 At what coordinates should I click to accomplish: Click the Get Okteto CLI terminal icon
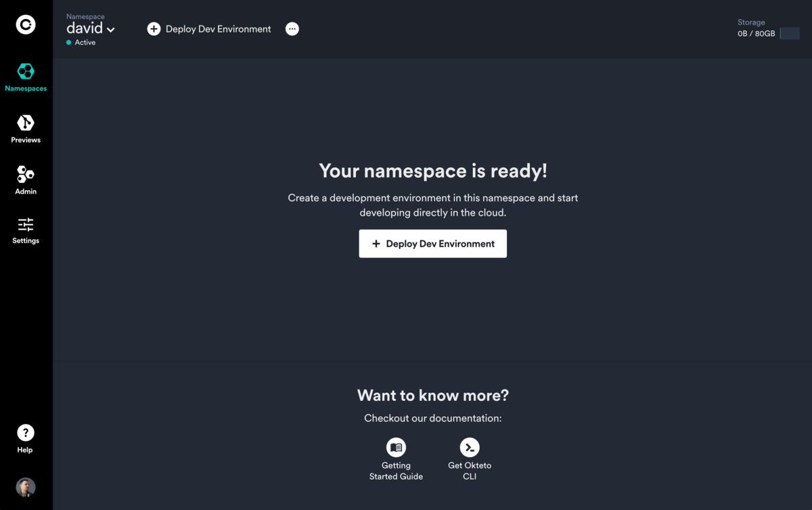point(470,447)
